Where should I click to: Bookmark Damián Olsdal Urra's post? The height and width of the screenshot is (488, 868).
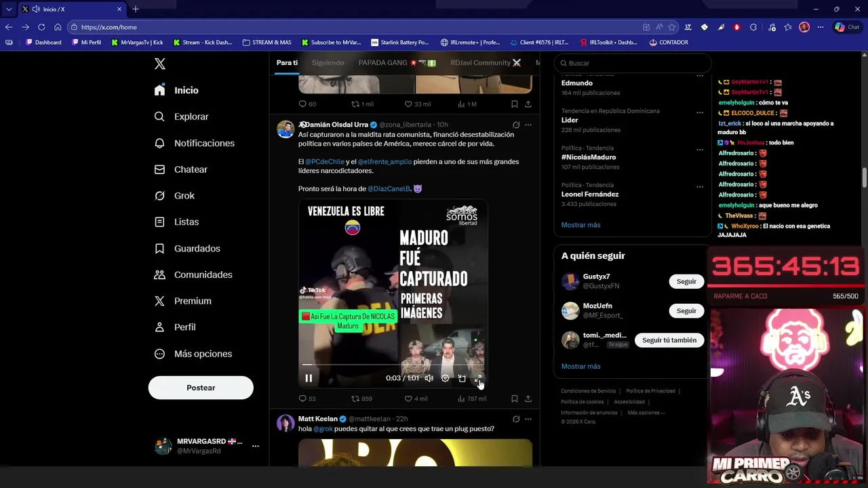515,399
